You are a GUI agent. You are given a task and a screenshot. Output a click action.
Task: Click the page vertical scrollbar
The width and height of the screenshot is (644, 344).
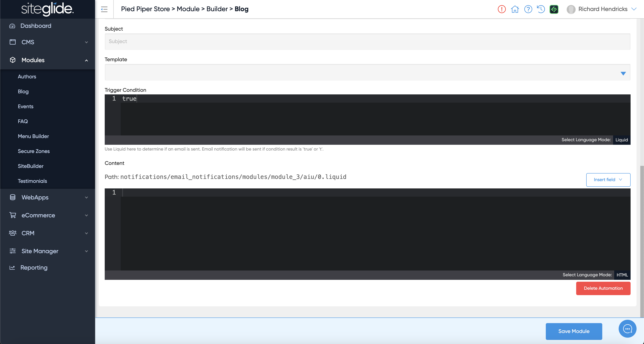pyautogui.click(x=642, y=240)
